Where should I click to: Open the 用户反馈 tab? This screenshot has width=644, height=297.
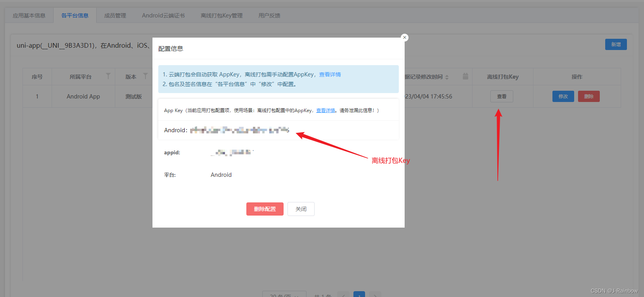269,16
